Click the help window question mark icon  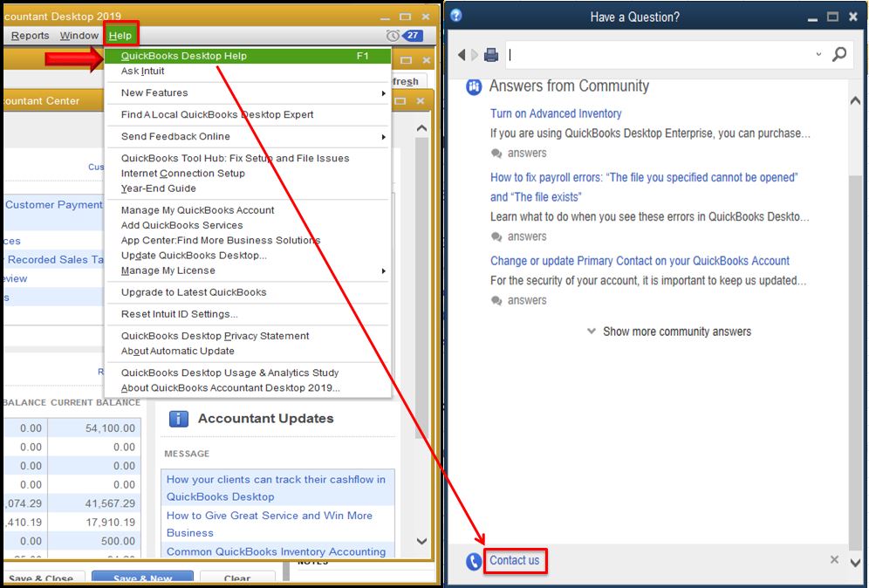pyautogui.click(x=456, y=16)
